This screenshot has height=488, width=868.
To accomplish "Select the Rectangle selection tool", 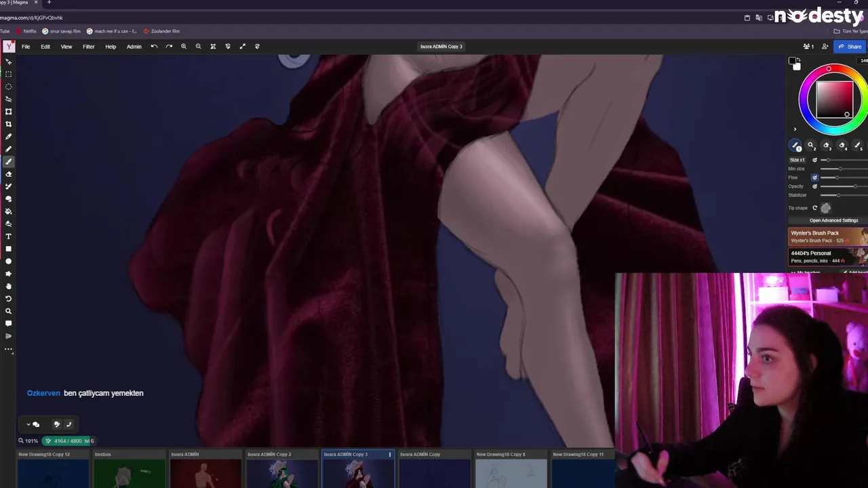I will point(8,74).
